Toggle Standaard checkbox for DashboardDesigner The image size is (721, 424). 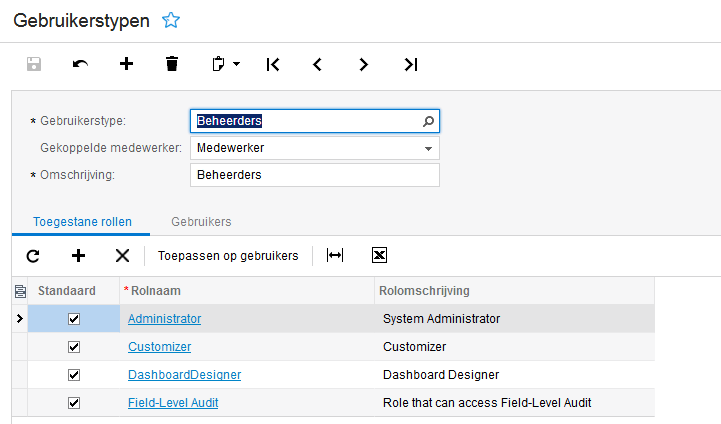[x=73, y=375]
